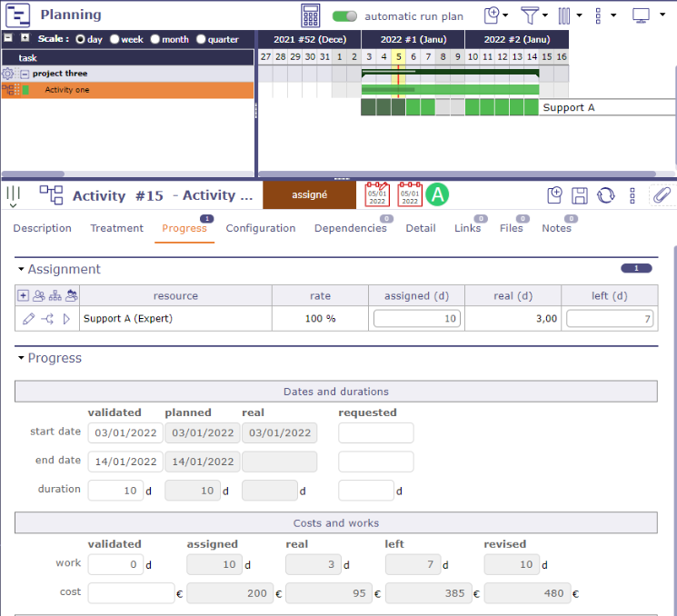Click the save floppy disk icon
Screen dimensions: 677x616
pyautogui.click(x=580, y=195)
